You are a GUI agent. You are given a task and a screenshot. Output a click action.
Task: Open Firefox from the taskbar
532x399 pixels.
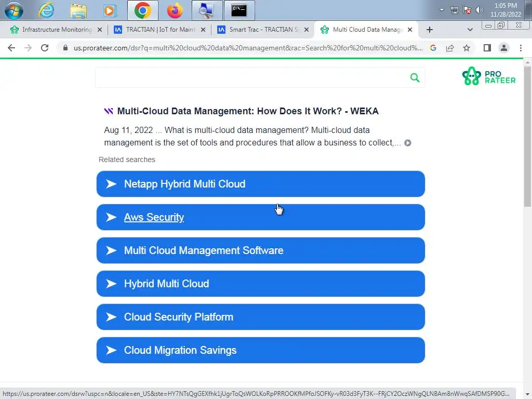pos(175,10)
